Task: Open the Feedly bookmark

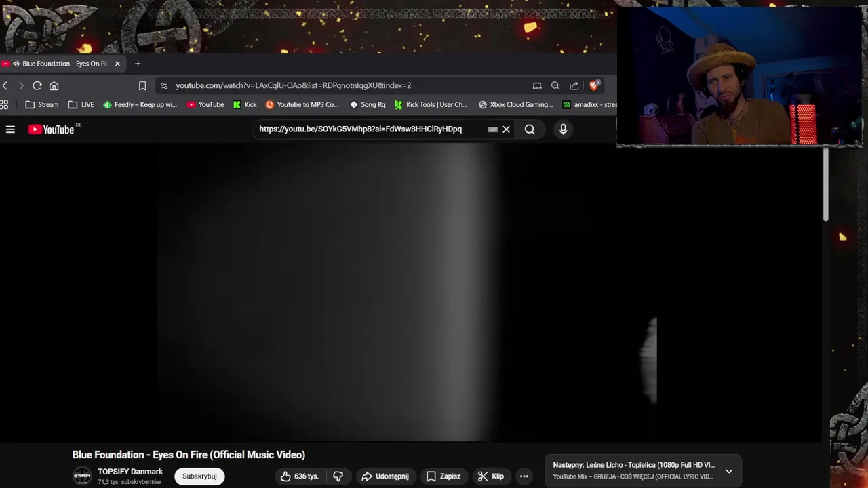Action: [x=140, y=104]
